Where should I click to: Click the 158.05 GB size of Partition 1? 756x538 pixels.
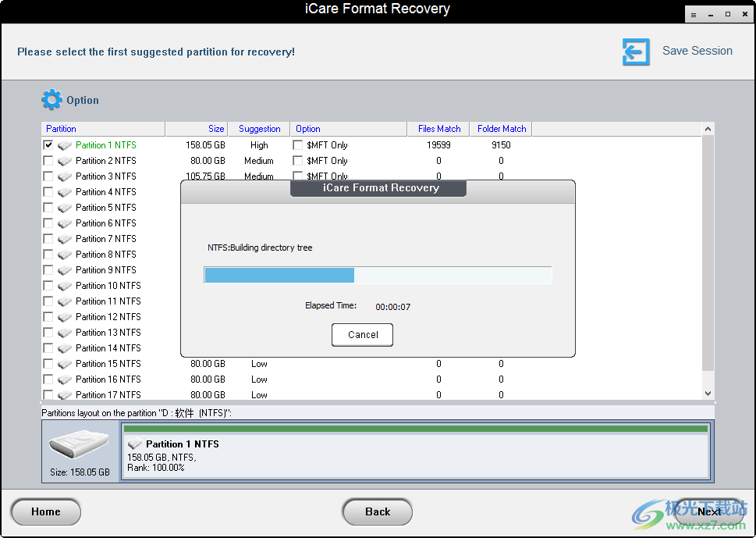(x=205, y=145)
